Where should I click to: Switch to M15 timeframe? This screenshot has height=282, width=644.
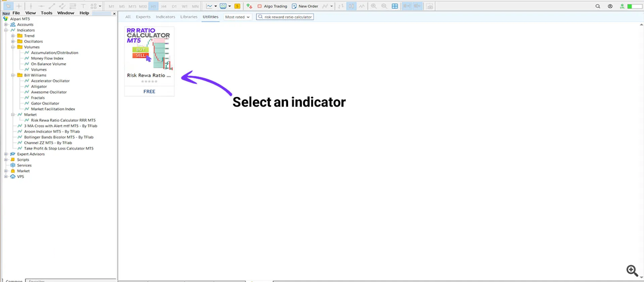pyautogui.click(x=132, y=6)
